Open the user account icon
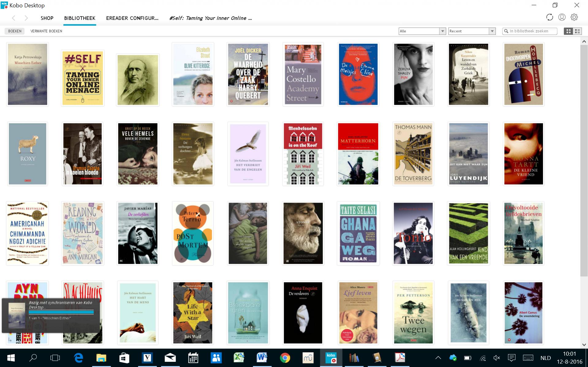588x367 pixels. click(562, 17)
